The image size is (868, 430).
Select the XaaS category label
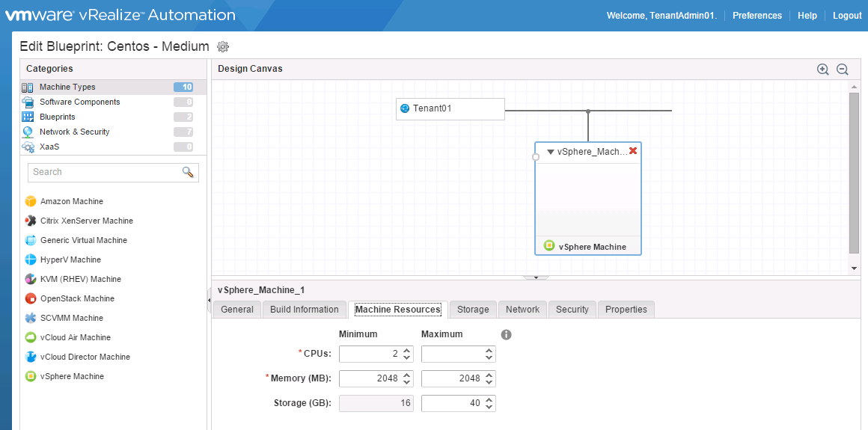49,147
